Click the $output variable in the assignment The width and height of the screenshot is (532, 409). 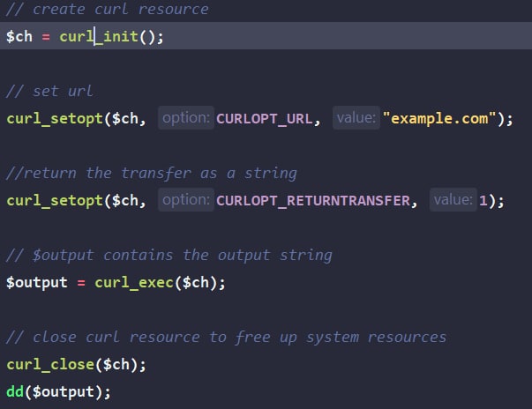37,283
